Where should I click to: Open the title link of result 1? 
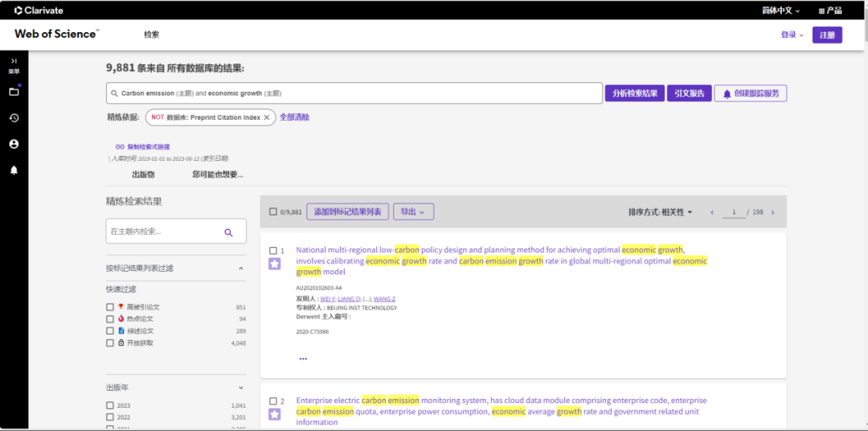[x=502, y=261]
